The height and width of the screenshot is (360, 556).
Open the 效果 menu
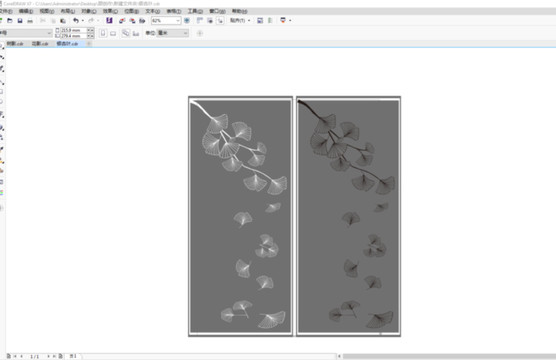(110, 11)
